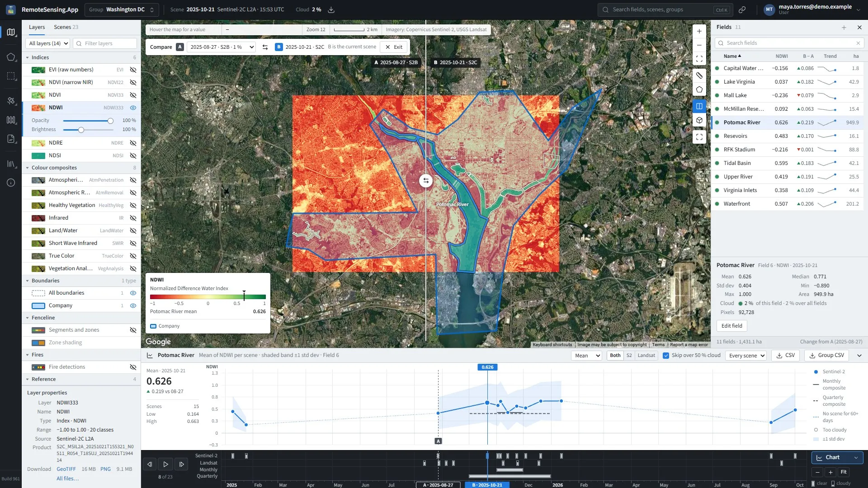Zoom out the map view
Viewport: 868px width, 488px height.
699,45
